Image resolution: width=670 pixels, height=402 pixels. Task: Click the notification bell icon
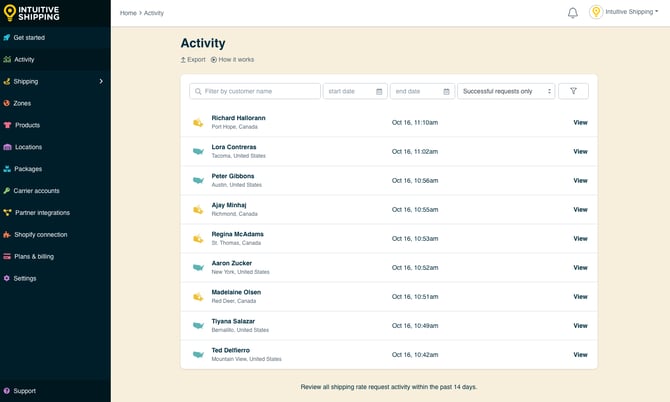coord(573,13)
